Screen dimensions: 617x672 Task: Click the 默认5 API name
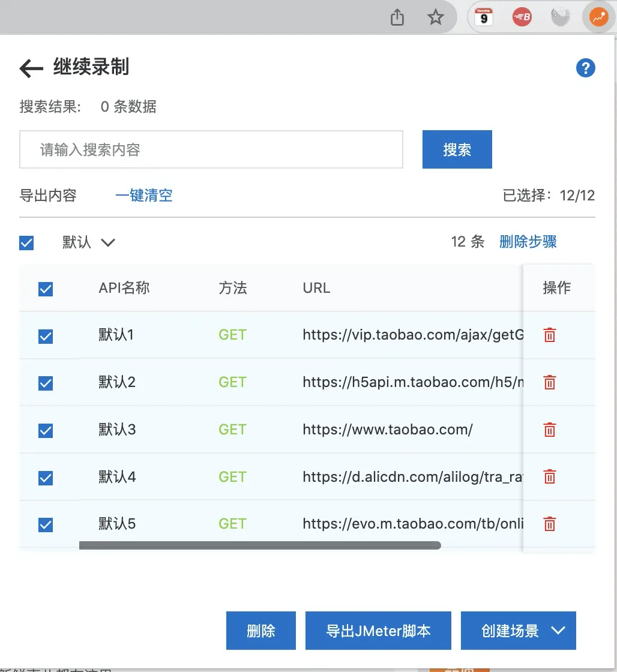pyautogui.click(x=117, y=524)
